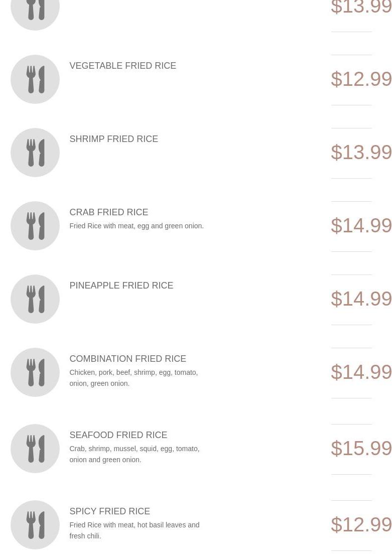This screenshot has height=560, width=392.
Task: Click the $12.99 Vegetable Fried Rice price
Action: (x=361, y=79)
